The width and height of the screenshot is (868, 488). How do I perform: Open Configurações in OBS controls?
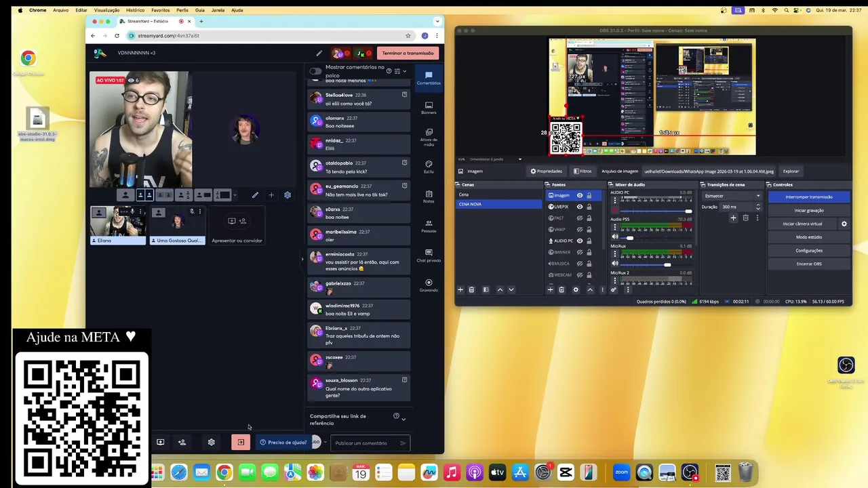pos(809,250)
